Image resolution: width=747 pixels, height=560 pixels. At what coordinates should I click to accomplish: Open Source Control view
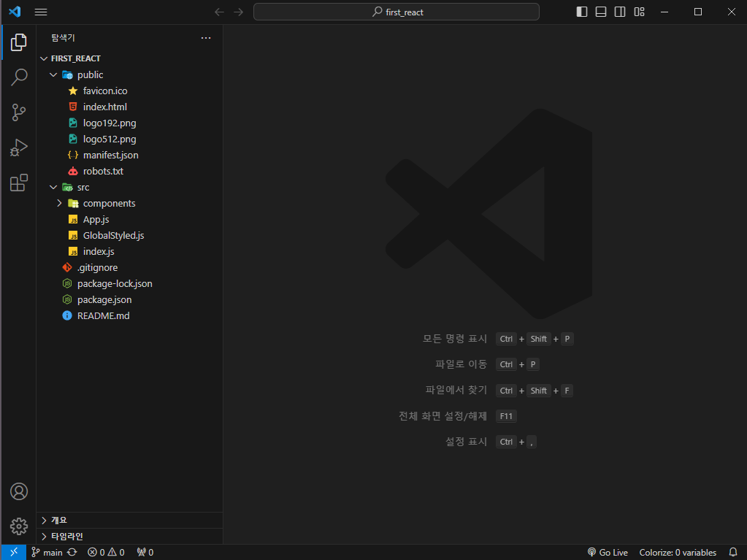tap(18, 112)
